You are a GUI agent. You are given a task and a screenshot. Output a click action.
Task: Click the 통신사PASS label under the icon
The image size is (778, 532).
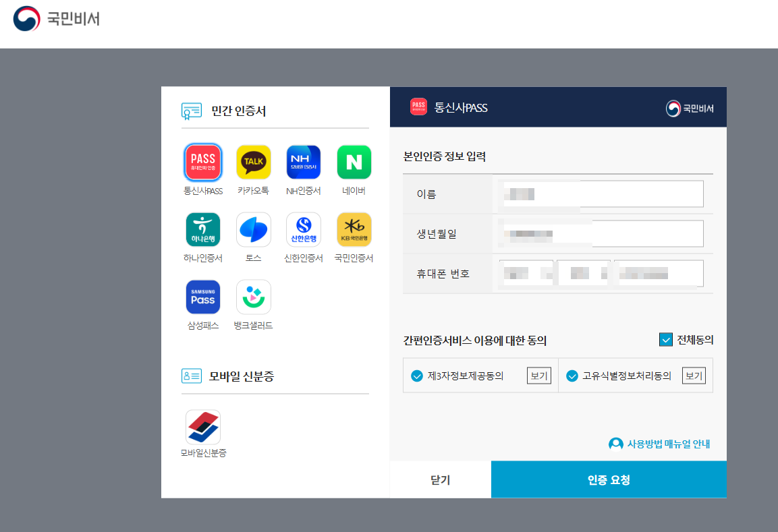pyautogui.click(x=203, y=191)
